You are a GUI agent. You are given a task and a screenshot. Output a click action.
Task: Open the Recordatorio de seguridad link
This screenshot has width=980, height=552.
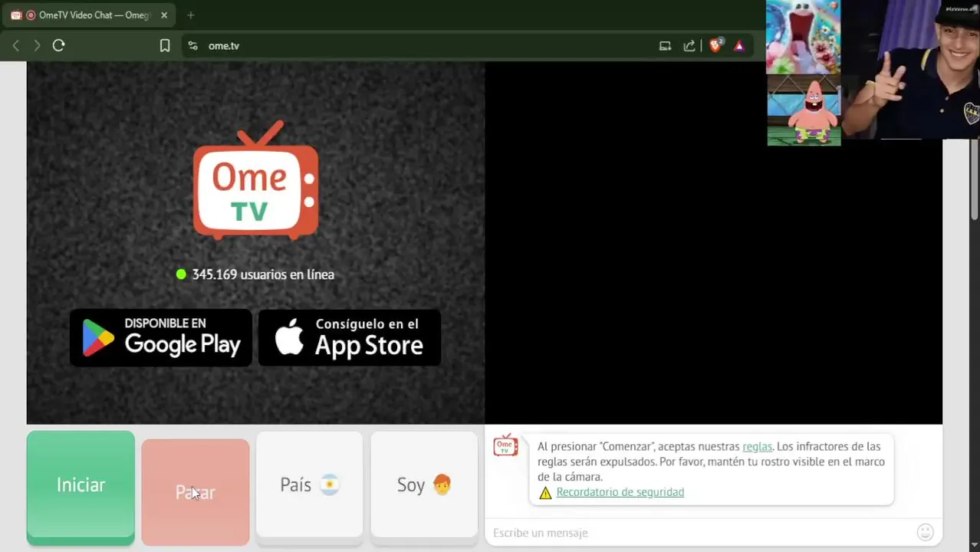pyautogui.click(x=620, y=492)
